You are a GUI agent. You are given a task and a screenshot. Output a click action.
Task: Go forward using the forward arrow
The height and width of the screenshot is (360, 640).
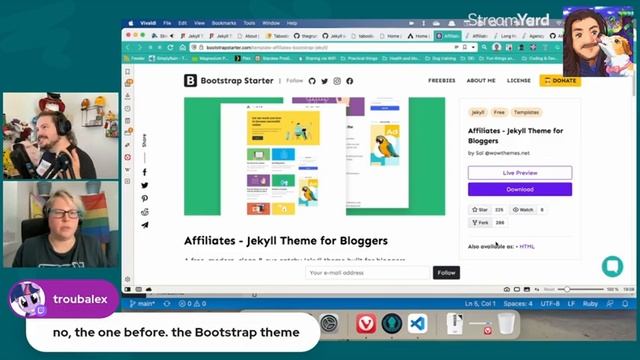139,47
